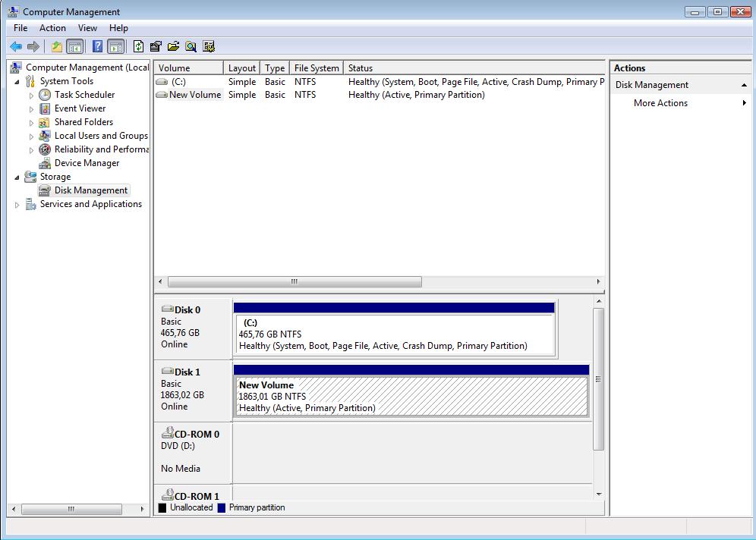Select Computer Management (Local) root node
The height and width of the screenshot is (540, 756).
coord(87,67)
